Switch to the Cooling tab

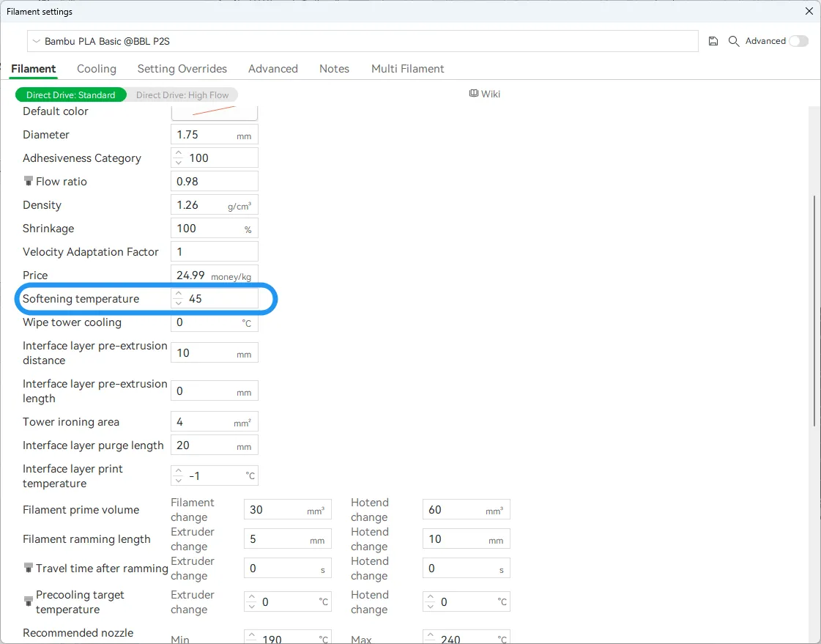pyautogui.click(x=97, y=69)
